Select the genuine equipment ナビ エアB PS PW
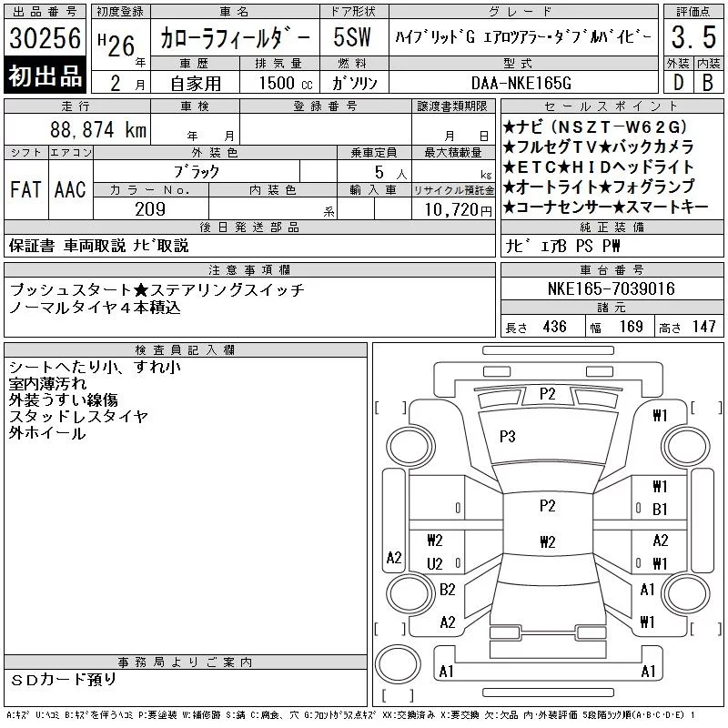The width and height of the screenshot is (728, 728). (562, 246)
